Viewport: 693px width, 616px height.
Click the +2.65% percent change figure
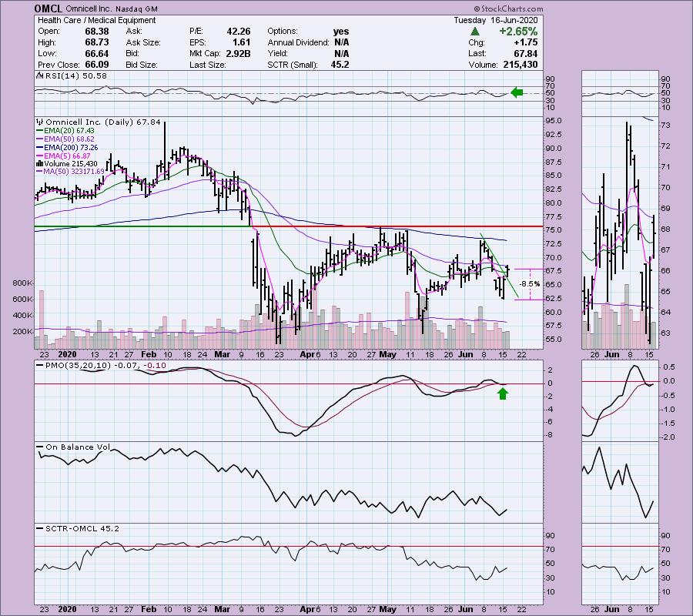pyautogui.click(x=518, y=32)
